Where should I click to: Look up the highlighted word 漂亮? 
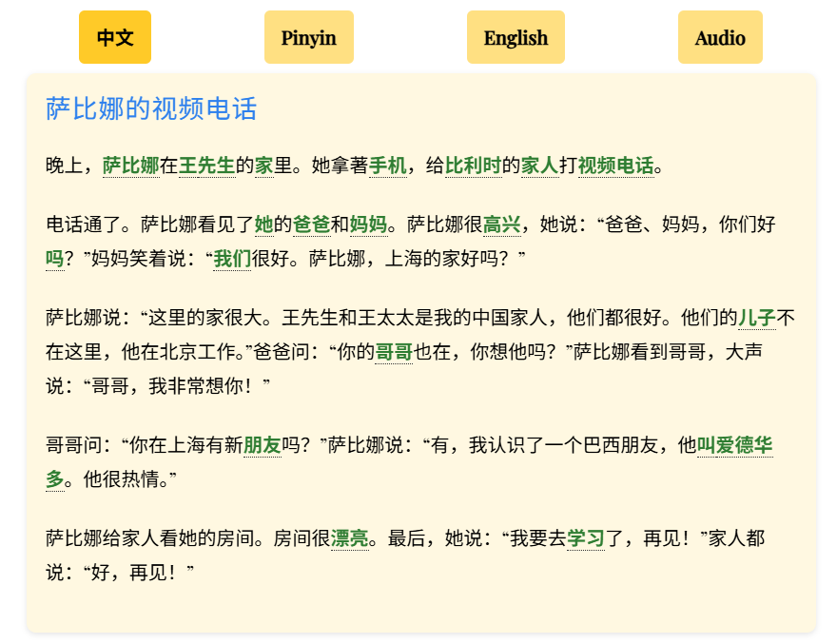pyautogui.click(x=349, y=538)
